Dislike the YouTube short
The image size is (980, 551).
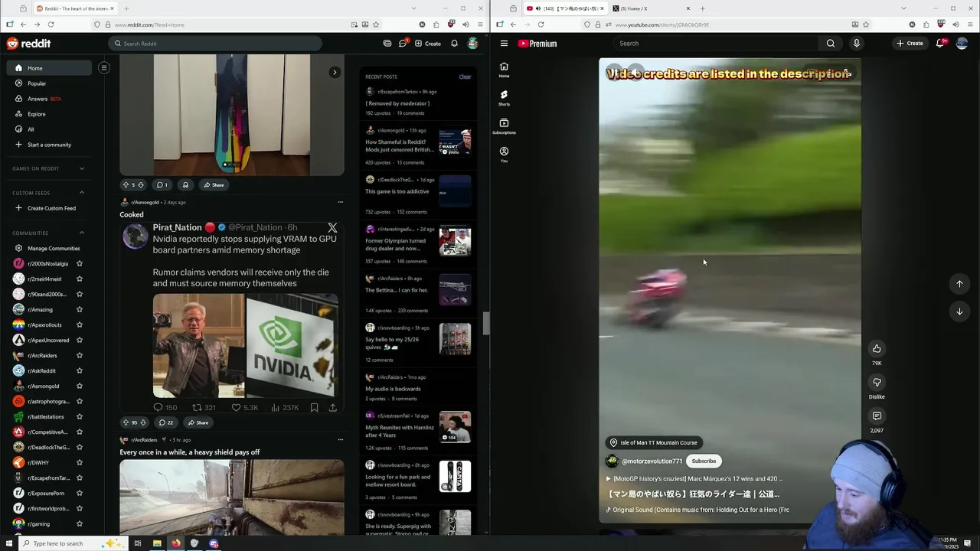click(x=877, y=383)
